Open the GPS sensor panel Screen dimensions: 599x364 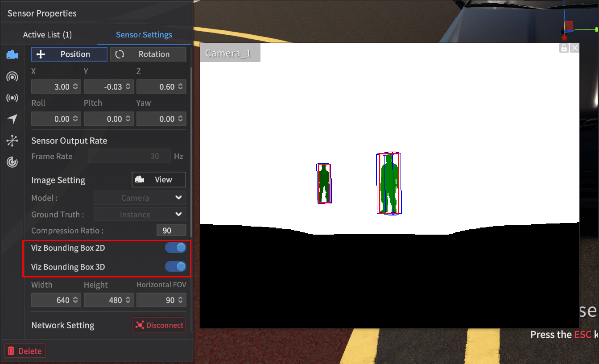click(x=12, y=119)
